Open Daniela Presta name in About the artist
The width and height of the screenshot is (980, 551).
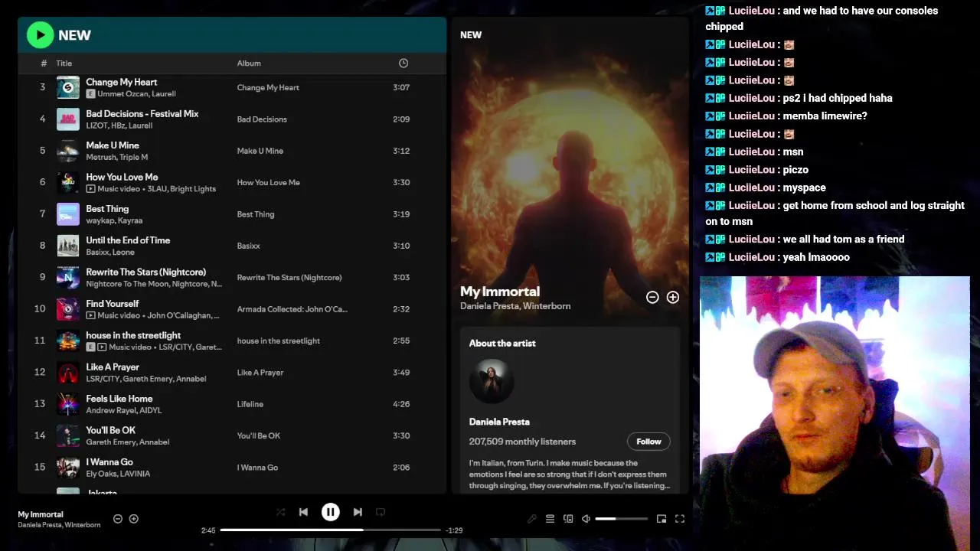(x=499, y=422)
